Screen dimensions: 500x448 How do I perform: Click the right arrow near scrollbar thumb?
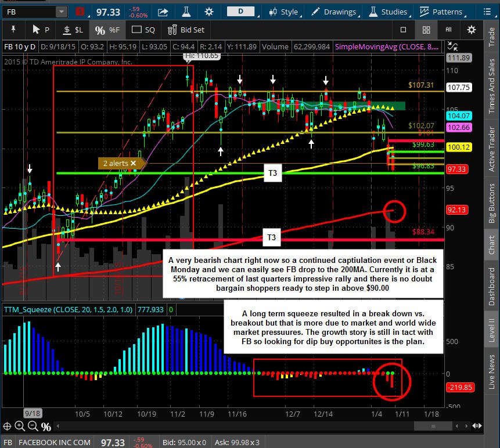point(466,426)
